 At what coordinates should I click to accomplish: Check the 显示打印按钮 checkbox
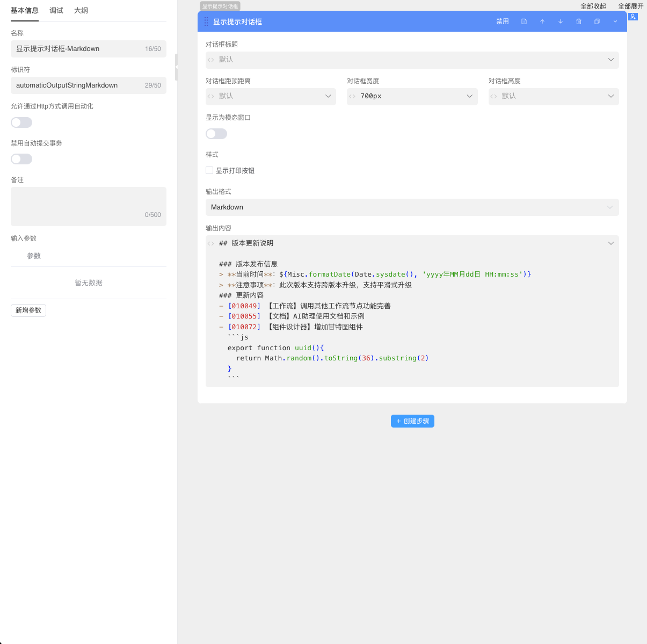coord(209,170)
